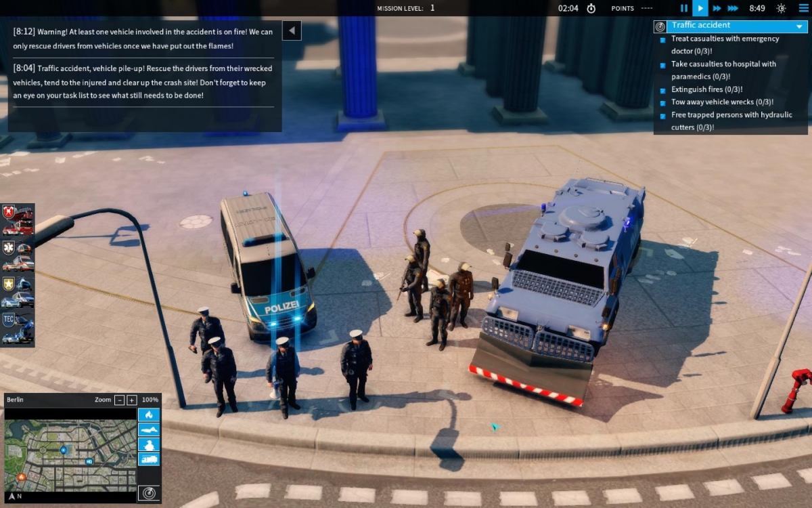Viewport: 812px width, 508px height.
Task: Click the day-night sun icon
Action: [x=781, y=8]
